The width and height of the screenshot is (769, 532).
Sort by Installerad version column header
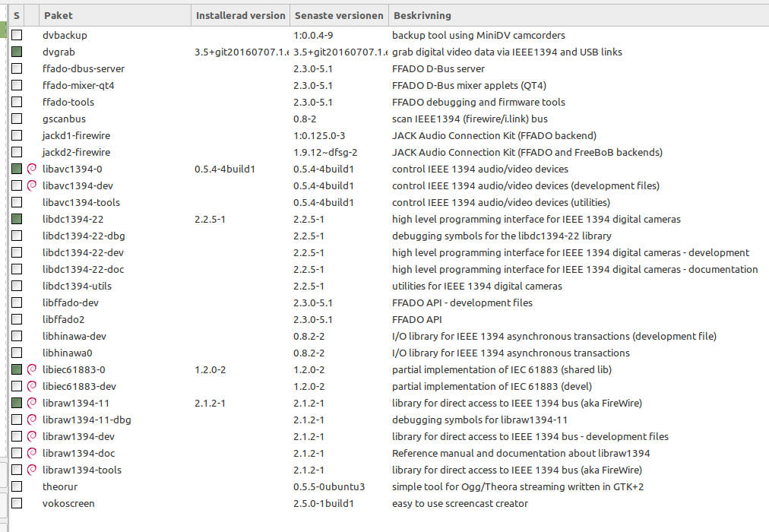tap(240, 15)
